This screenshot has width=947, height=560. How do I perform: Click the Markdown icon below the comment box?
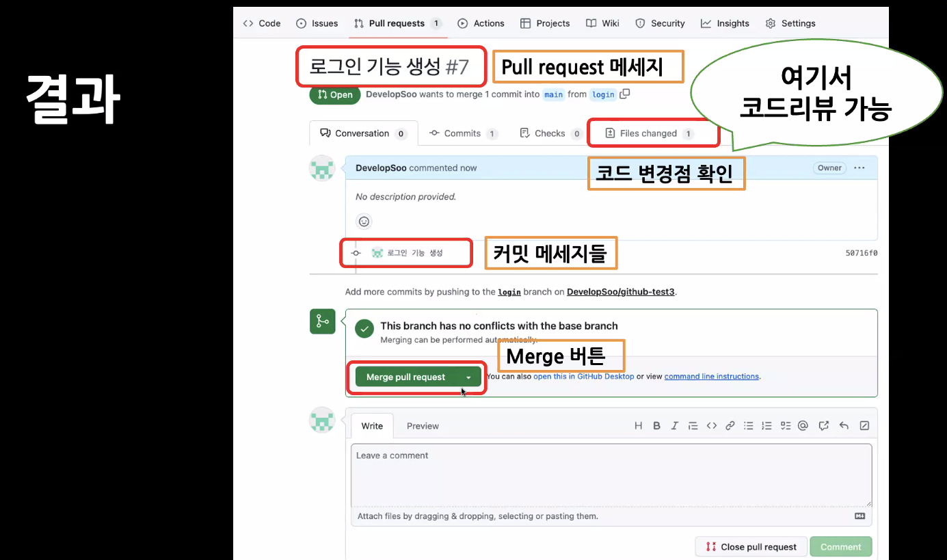pos(860,516)
